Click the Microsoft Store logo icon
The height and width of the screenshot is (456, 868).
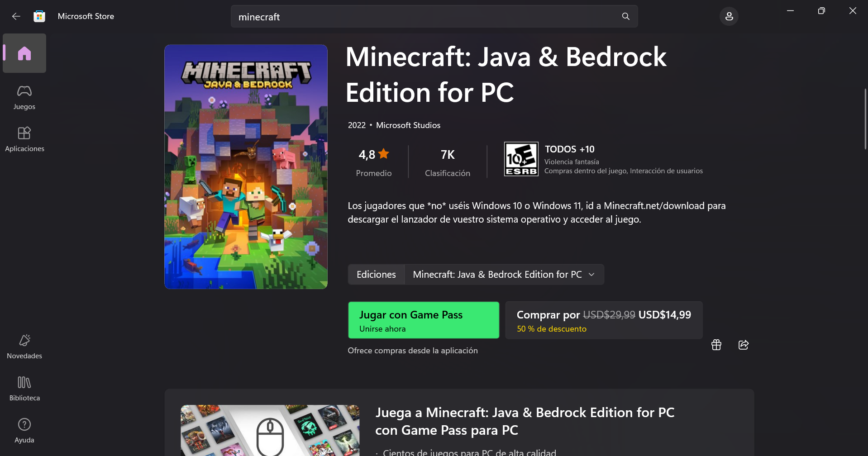click(x=39, y=16)
